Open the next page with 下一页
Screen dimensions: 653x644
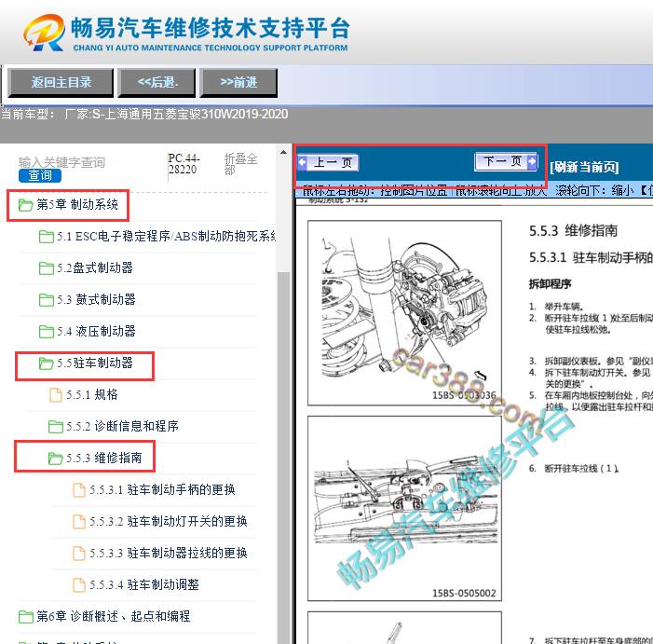click(506, 161)
